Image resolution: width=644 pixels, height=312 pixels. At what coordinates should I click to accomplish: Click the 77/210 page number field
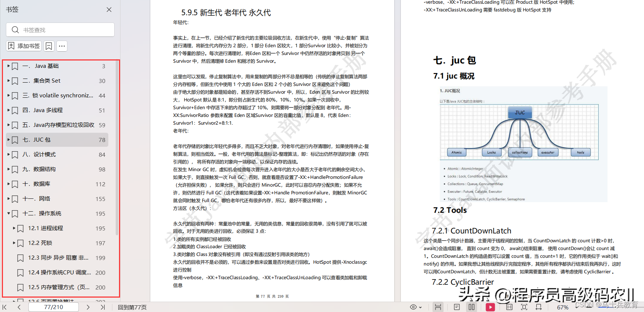[53, 307]
